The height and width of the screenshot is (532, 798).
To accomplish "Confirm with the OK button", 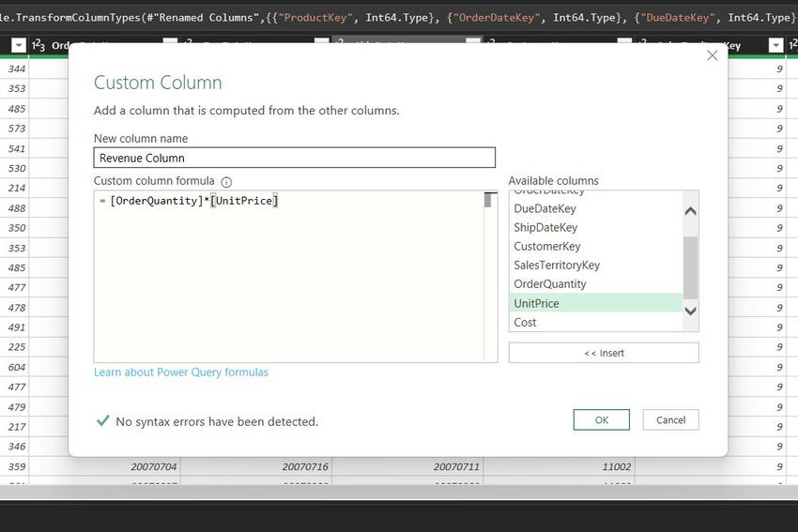I will 602,420.
